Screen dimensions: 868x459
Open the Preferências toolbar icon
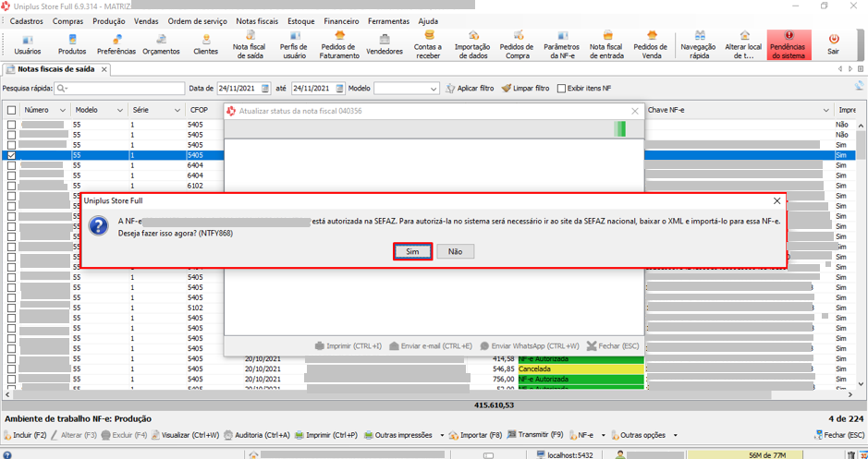(116, 45)
